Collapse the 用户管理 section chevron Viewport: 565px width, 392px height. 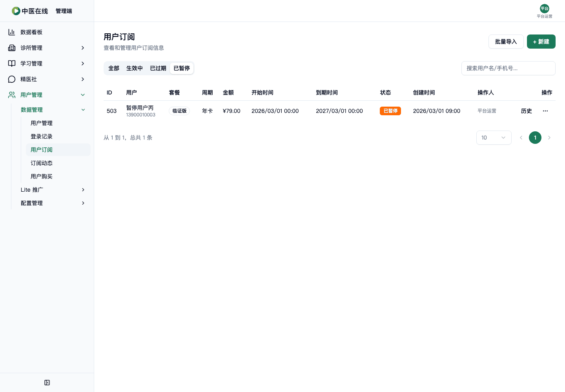[x=83, y=95]
